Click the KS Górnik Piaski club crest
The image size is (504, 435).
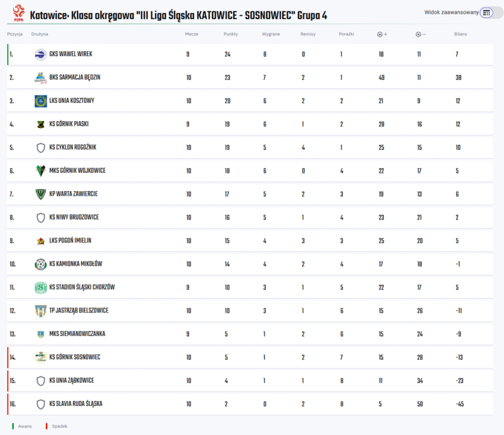click(41, 124)
